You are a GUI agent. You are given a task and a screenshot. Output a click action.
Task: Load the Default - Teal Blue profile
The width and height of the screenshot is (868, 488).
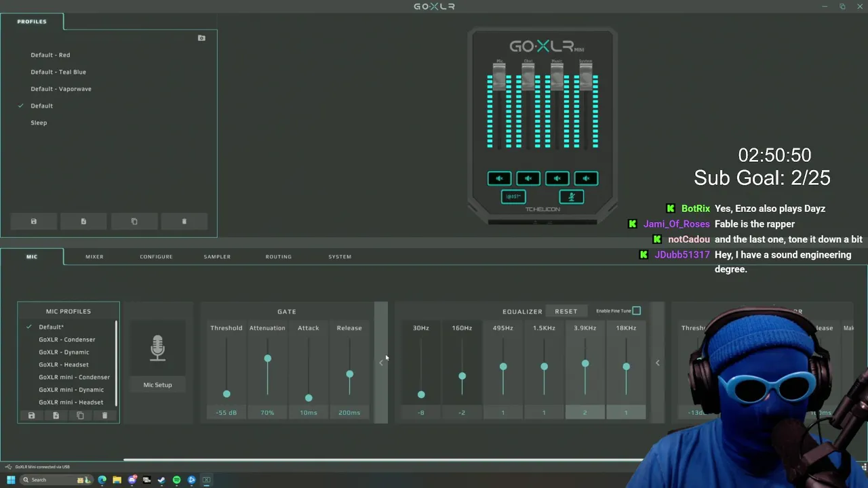coord(58,72)
